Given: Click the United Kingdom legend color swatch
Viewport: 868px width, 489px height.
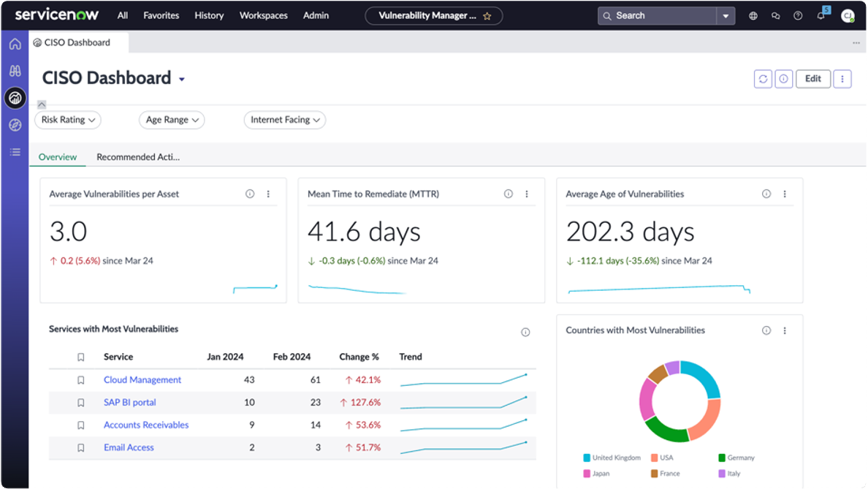Looking at the screenshot, I should [x=587, y=458].
